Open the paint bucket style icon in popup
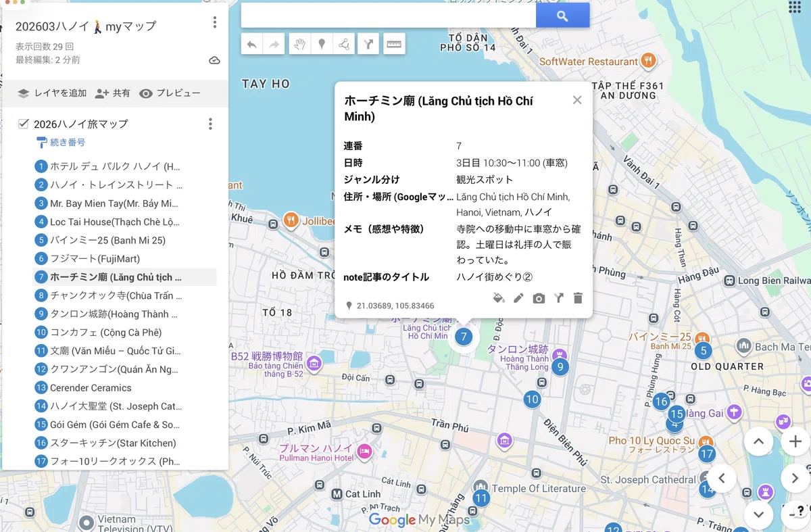Image resolution: width=811 pixels, height=532 pixels. 499,298
